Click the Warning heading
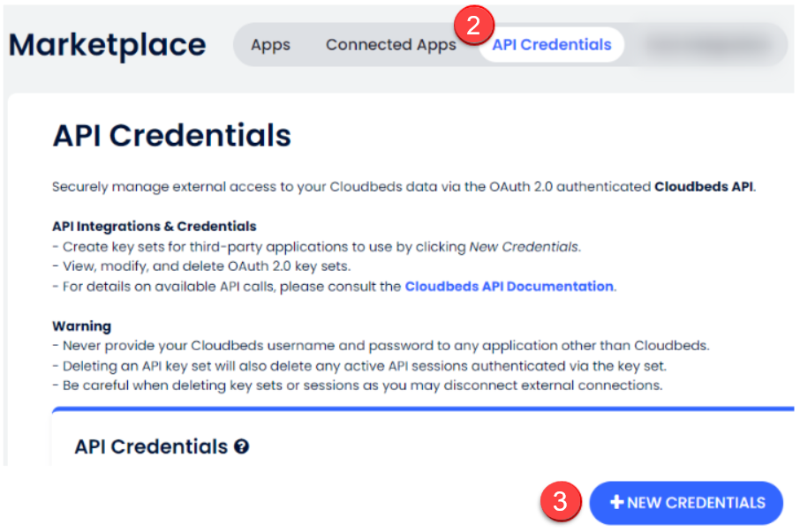This screenshot has width=800, height=532. click(81, 326)
